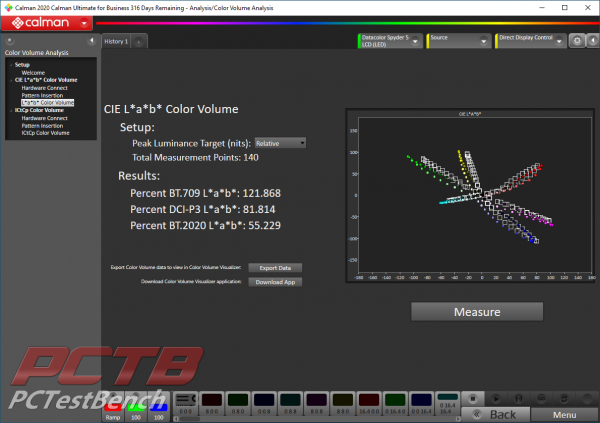Image resolution: width=600 pixels, height=423 pixels.
Task: Open the Welcome page
Action: coord(33,73)
